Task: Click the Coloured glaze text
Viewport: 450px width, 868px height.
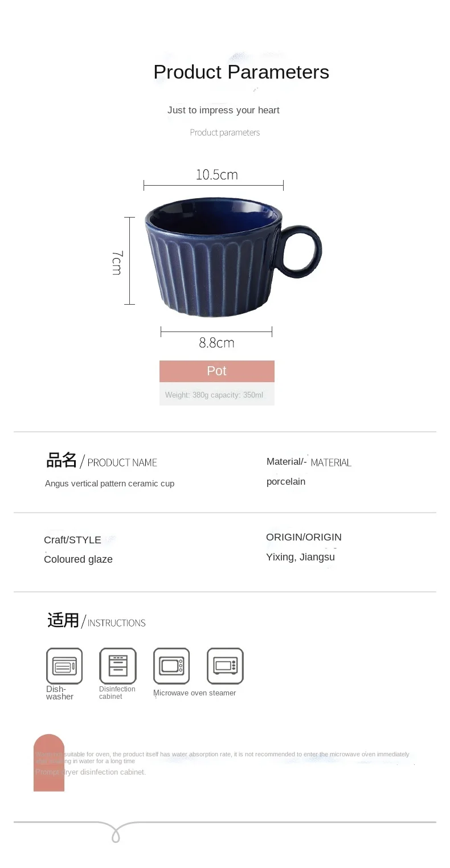Action: coord(78,559)
